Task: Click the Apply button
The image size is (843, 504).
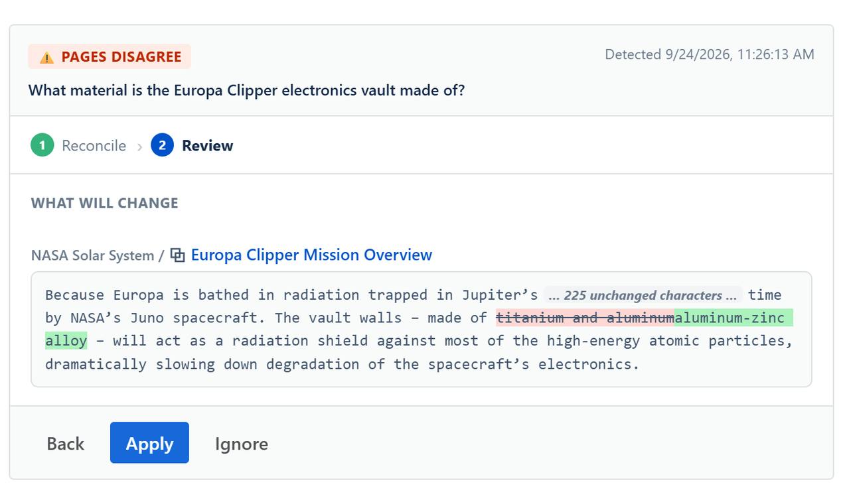Action: tap(149, 442)
